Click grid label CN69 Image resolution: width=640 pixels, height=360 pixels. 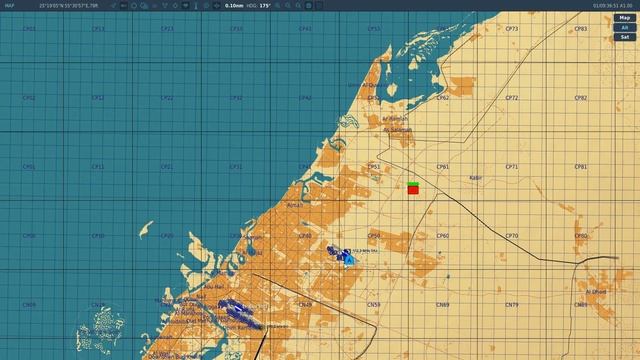click(x=442, y=305)
